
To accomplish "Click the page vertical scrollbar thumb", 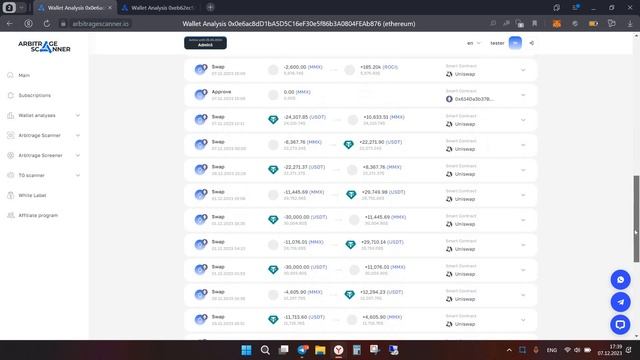I will click(x=636, y=219).
